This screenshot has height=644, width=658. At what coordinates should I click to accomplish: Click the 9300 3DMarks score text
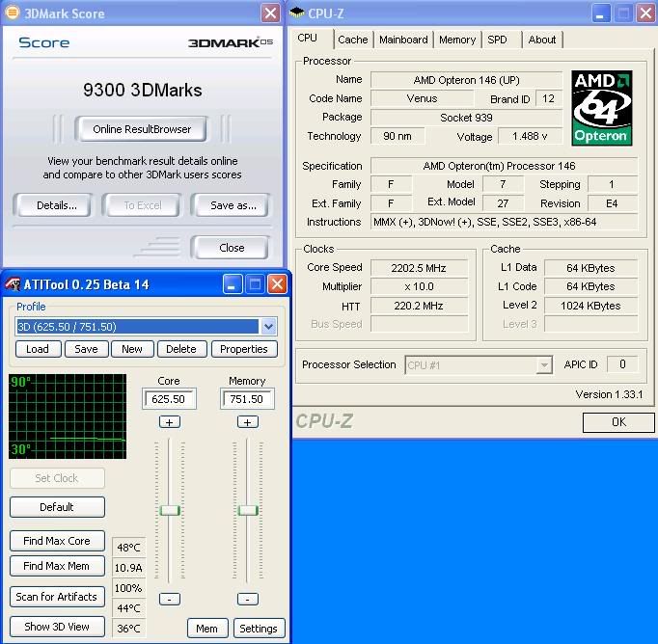pyautogui.click(x=142, y=91)
